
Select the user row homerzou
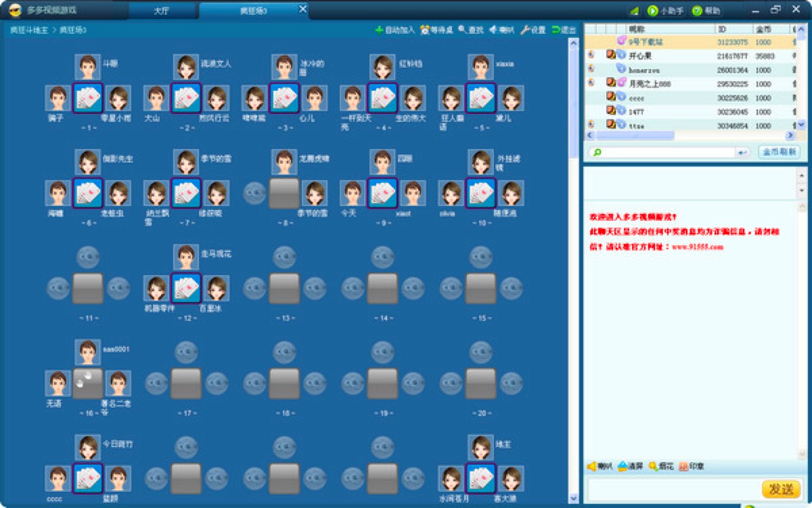[690, 70]
